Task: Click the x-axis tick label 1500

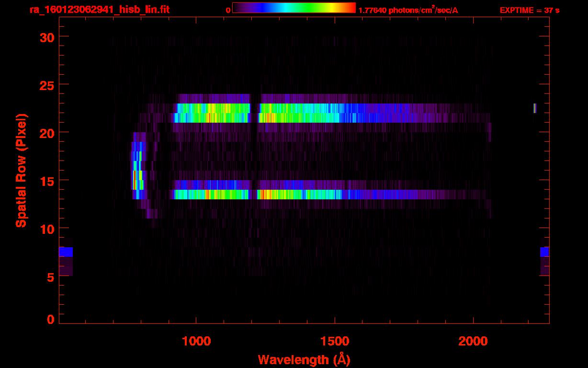Action: tap(335, 341)
